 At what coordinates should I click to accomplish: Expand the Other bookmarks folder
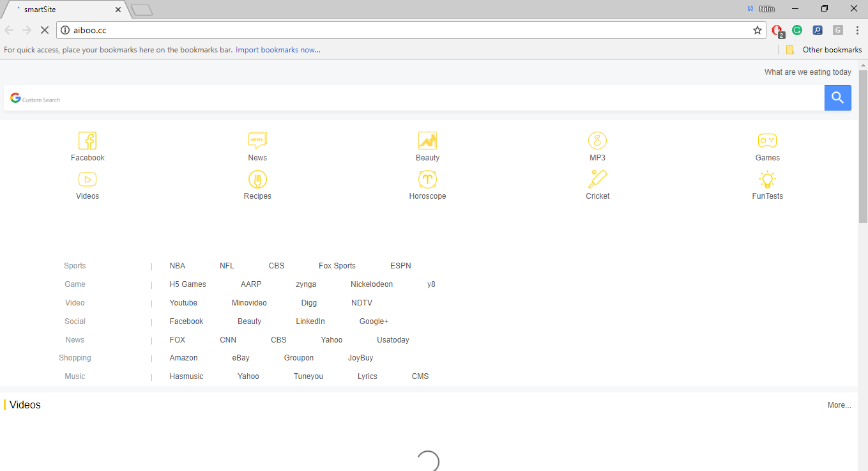828,49
